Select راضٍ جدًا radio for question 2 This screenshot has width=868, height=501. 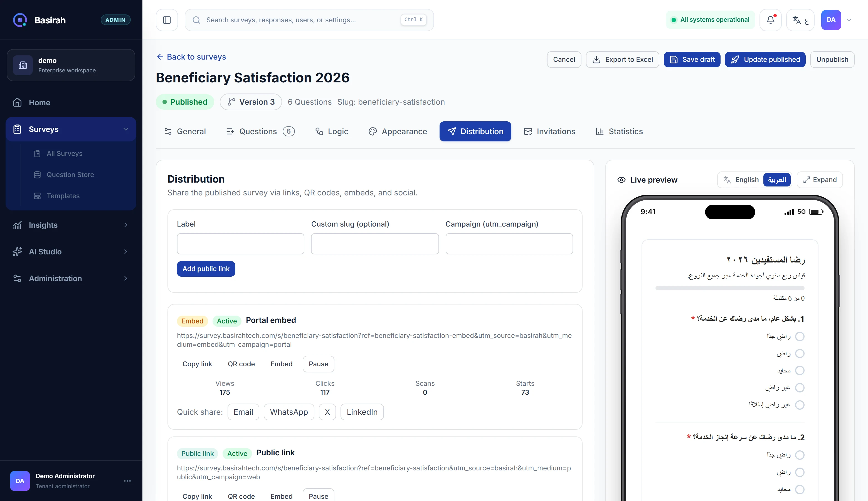coord(800,455)
